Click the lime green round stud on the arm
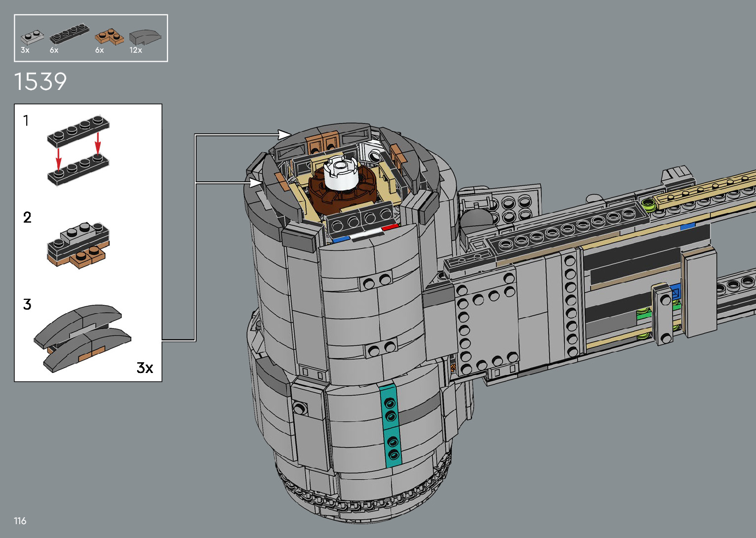 [x=647, y=203]
